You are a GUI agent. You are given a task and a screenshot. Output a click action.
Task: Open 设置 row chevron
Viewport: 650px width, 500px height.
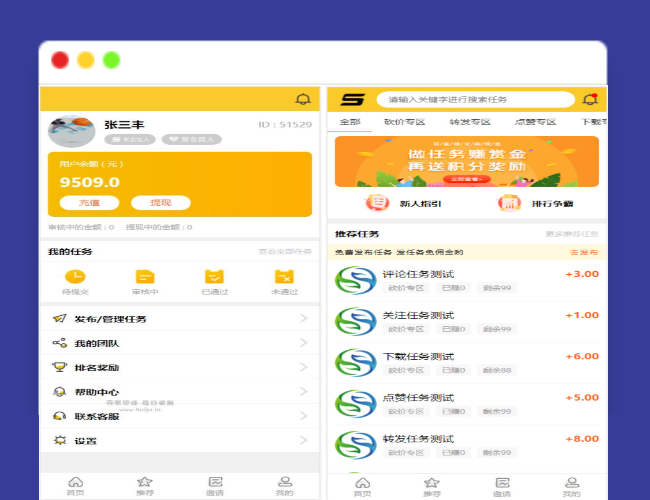[304, 440]
